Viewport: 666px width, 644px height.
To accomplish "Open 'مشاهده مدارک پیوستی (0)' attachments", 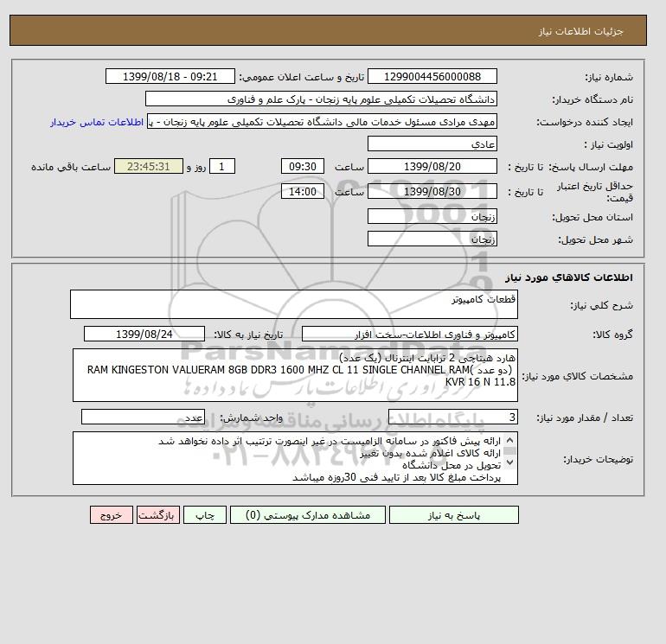I will click(x=308, y=514).
